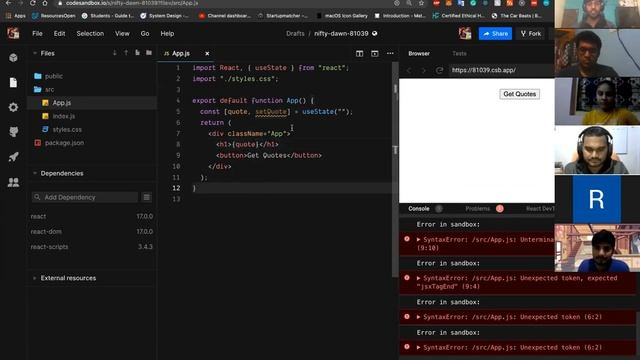Screen dimensions: 640x360
Task: Open the editor more options ellipsis
Action: tap(390, 53)
